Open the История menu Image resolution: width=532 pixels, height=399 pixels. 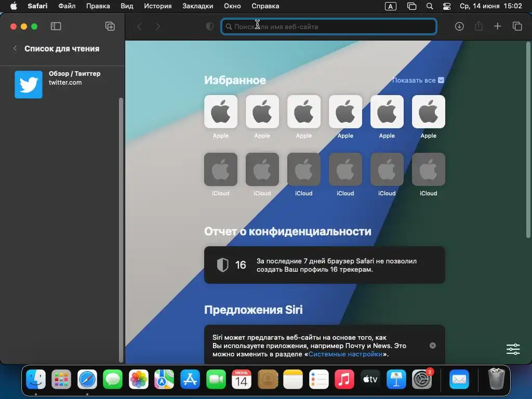158,6
